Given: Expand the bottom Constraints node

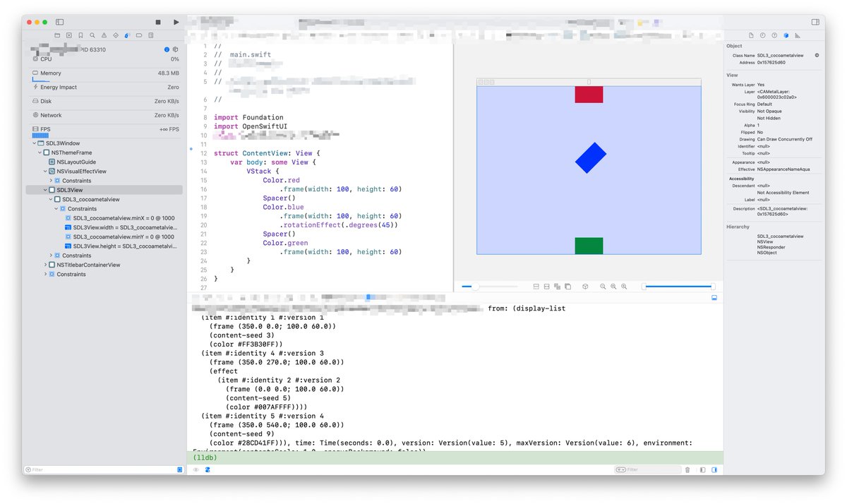Looking at the screenshot, I should [x=45, y=274].
